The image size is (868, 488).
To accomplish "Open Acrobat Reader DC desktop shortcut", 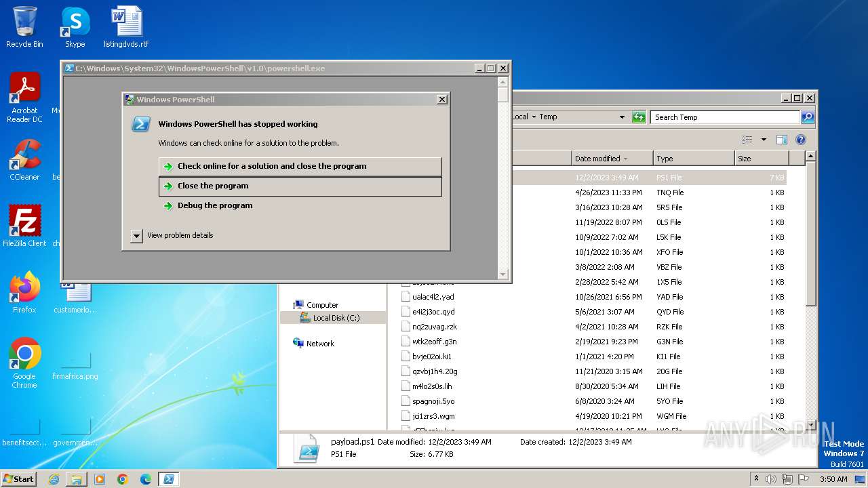I will pos(24,98).
